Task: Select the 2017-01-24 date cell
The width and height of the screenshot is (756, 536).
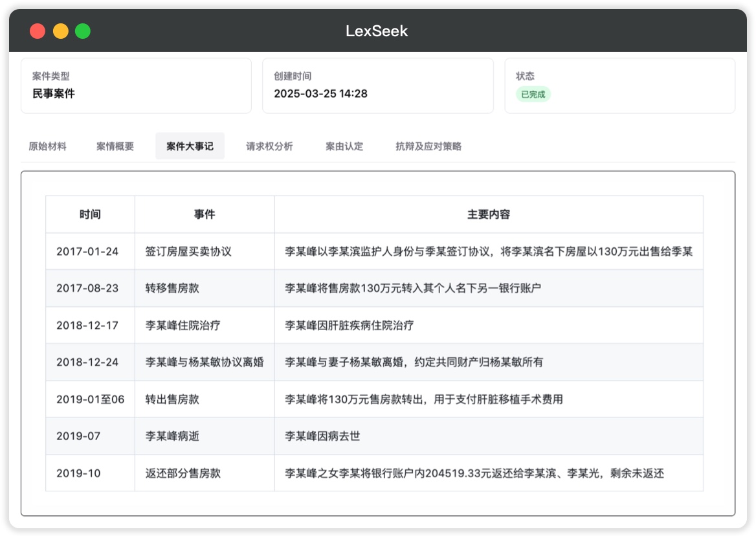Action: click(87, 251)
